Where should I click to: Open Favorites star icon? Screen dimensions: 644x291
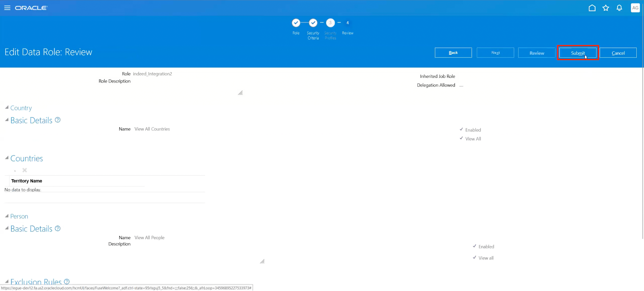[606, 8]
